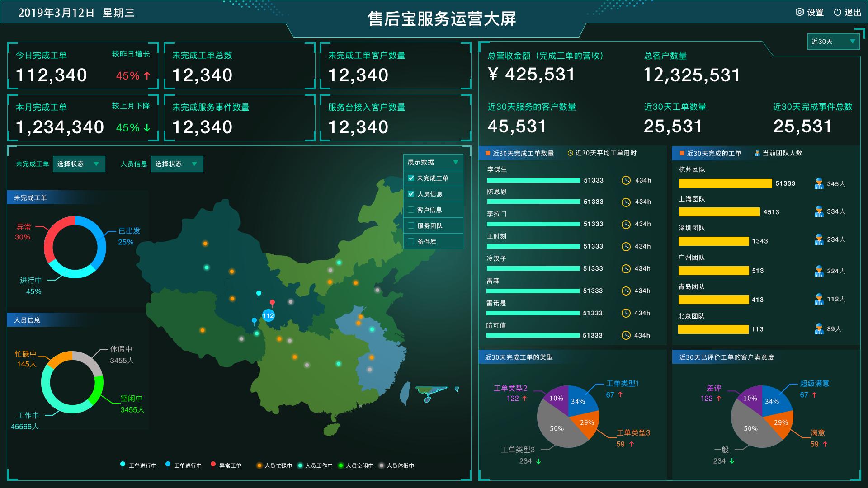Click the 近30天已评价工单的客户满意度 panel header
This screenshot has width=868, height=488.
pos(766,357)
